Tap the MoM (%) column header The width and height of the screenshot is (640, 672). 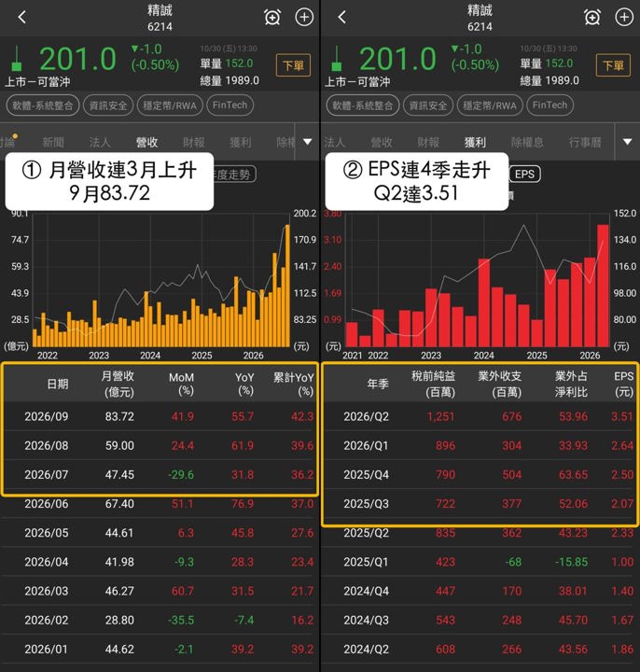(x=181, y=384)
